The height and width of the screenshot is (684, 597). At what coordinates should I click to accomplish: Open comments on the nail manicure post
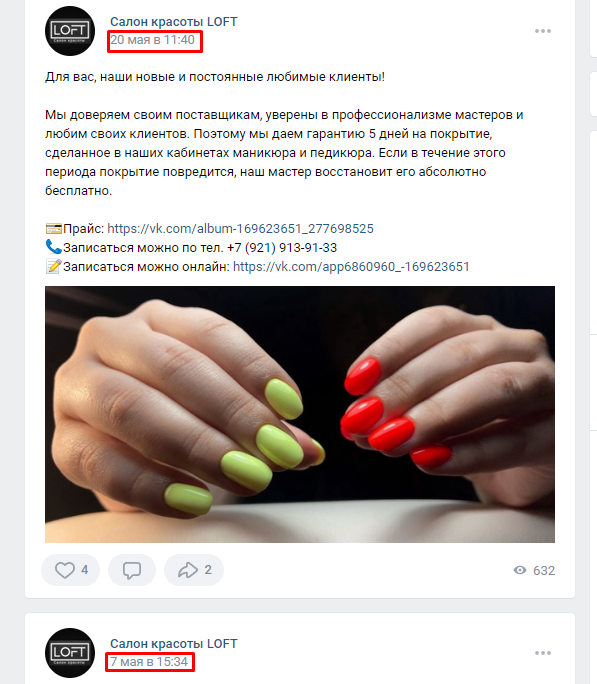[x=132, y=570]
